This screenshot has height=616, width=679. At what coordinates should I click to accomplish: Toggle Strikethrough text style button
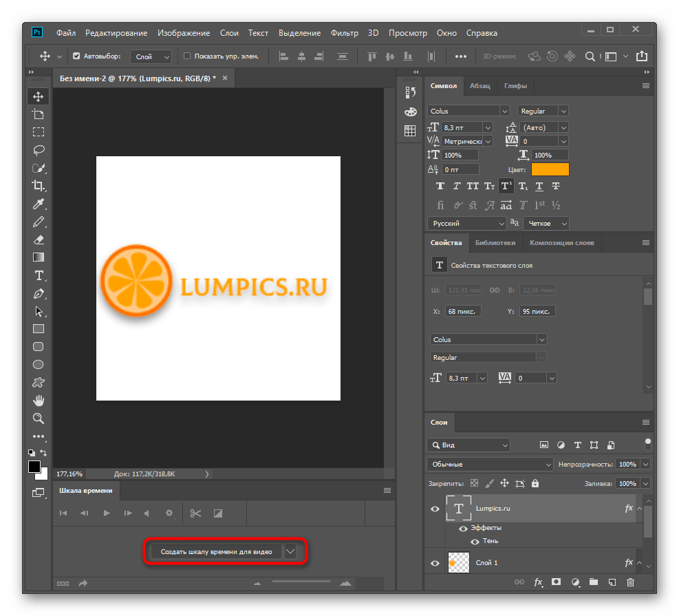(556, 187)
